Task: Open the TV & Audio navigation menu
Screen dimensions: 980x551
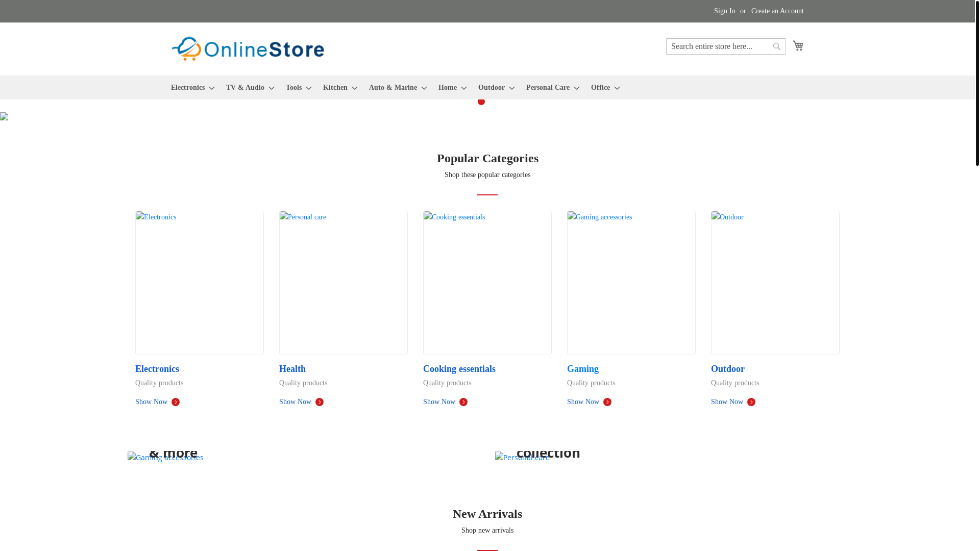Action: [245, 88]
